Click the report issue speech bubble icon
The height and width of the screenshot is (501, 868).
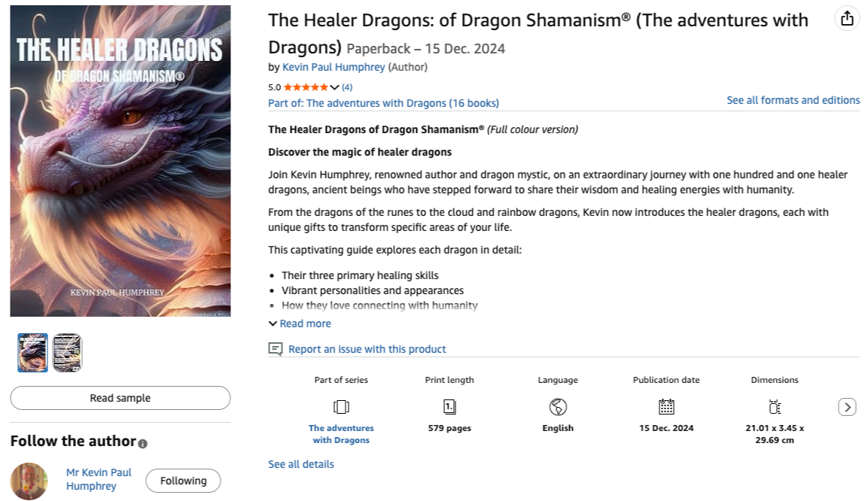[x=276, y=349]
